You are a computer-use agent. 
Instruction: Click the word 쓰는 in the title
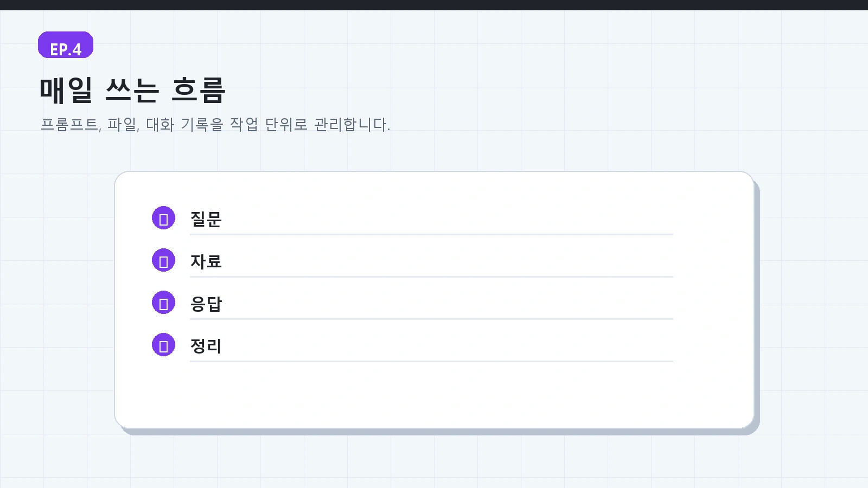click(132, 90)
